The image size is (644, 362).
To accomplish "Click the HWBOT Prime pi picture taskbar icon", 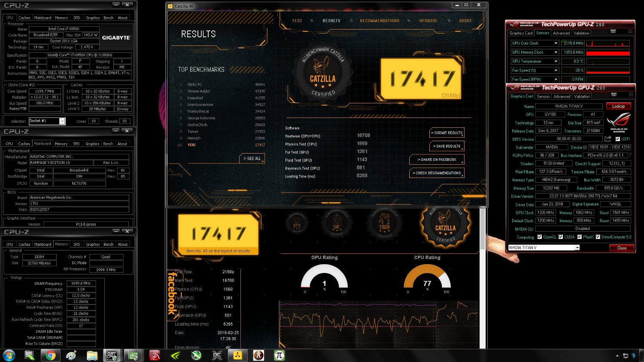I will pyautogui.click(x=258, y=355).
